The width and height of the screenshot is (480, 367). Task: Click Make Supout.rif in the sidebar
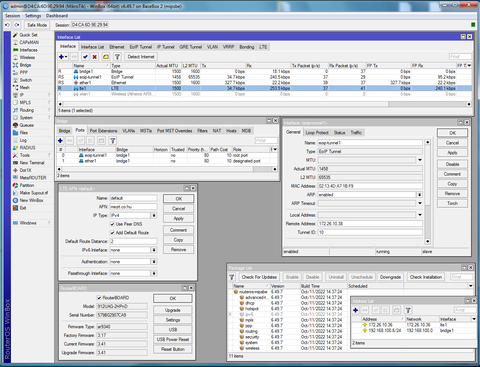point(34,193)
